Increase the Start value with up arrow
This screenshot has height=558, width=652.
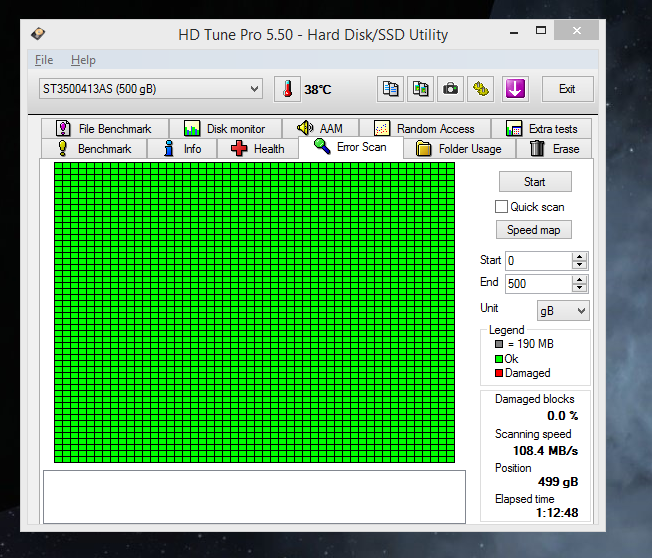click(x=580, y=256)
